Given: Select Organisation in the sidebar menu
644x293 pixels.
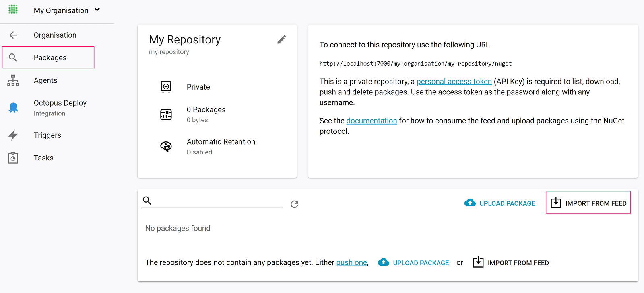Looking at the screenshot, I should [55, 35].
